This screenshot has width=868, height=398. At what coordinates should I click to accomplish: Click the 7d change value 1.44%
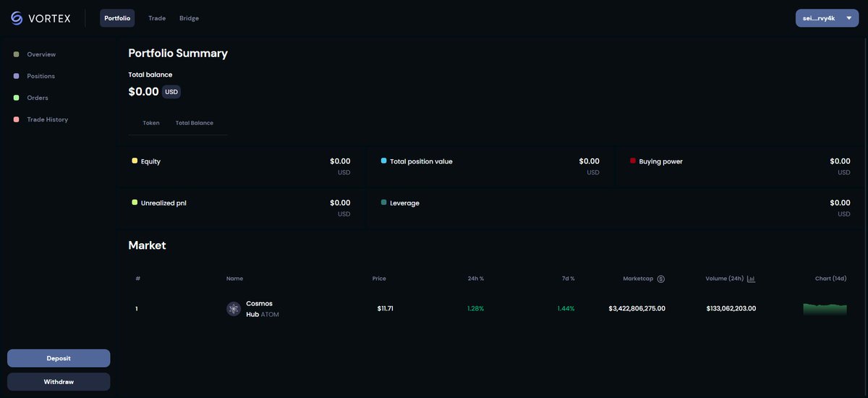tap(566, 309)
